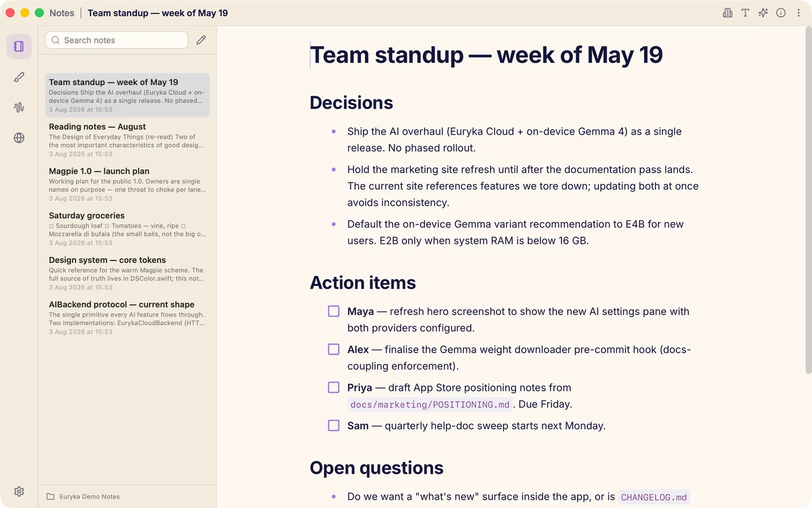The height and width of the screenshot is (508, 812).
Task: Open settings gear at bottom left
Action: (19, 491)
